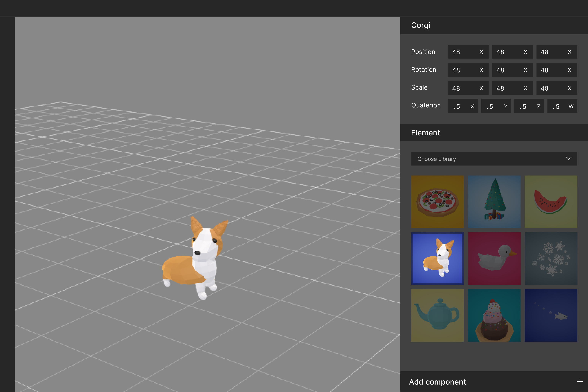Edit the second Rotation value field
588x392 pixels.
513,70
